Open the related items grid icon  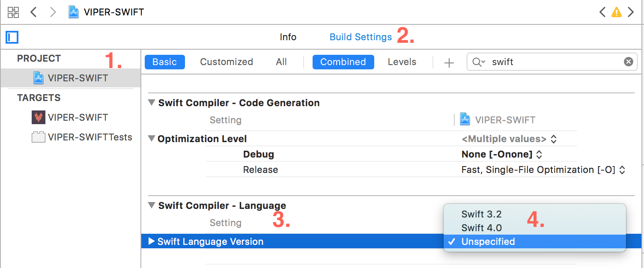coord(13,12)
